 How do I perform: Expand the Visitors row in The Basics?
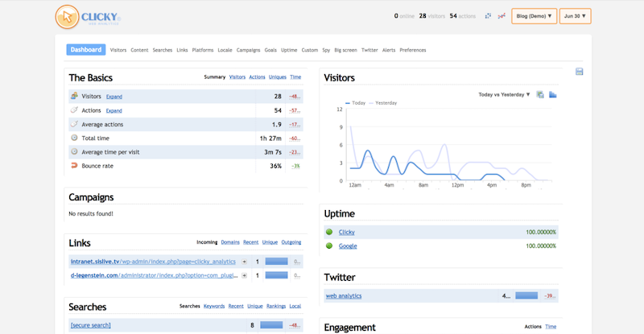pyautogui.click(x=114, y=97)
